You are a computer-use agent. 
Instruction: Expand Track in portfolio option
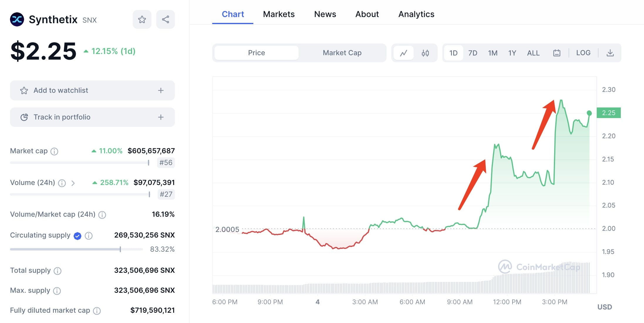161,117
